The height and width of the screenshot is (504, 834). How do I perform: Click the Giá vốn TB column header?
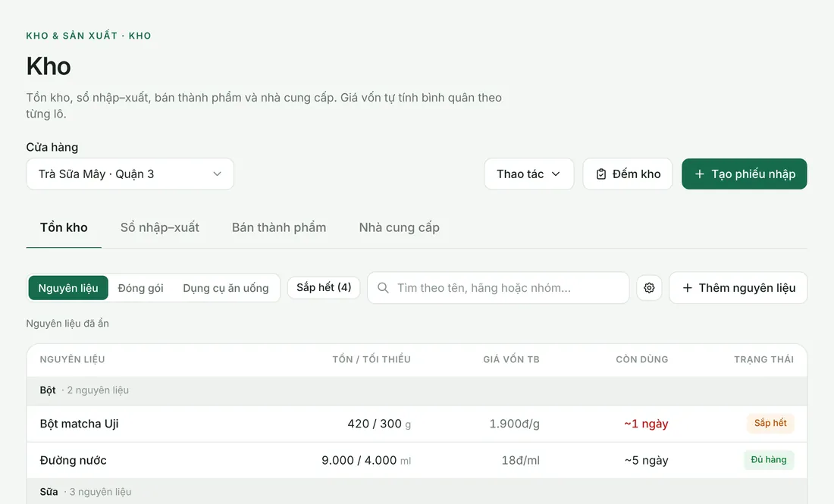coord(511,359)
